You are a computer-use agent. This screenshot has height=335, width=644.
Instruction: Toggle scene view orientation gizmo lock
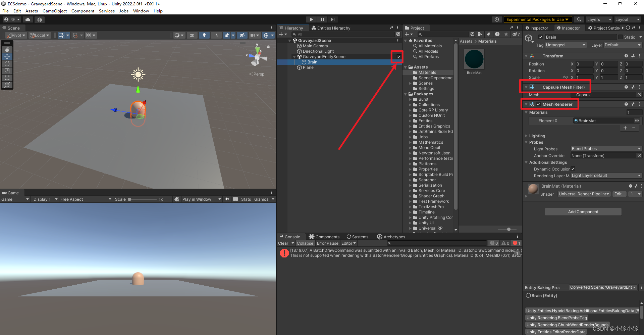pos(268,47)
